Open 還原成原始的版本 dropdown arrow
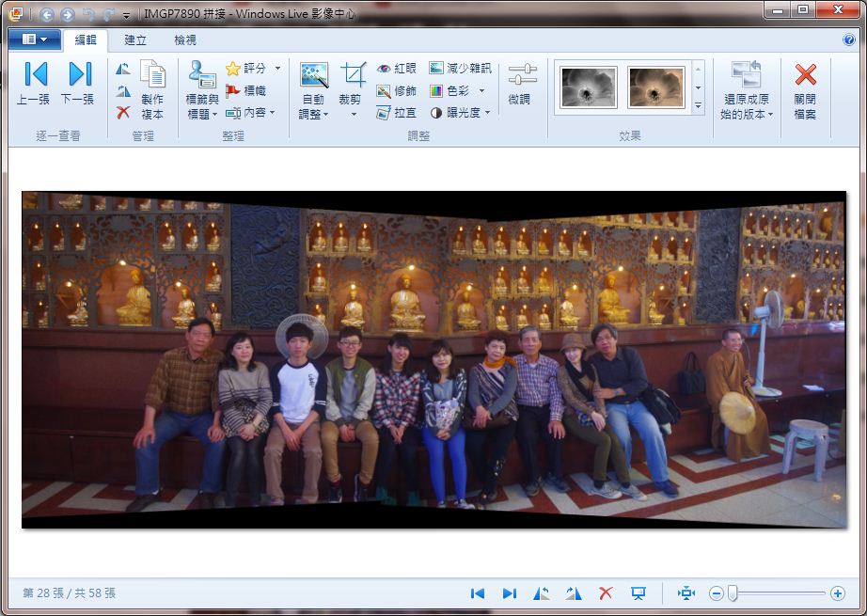This screenshot has width=867, height=616. pos(770,115)
